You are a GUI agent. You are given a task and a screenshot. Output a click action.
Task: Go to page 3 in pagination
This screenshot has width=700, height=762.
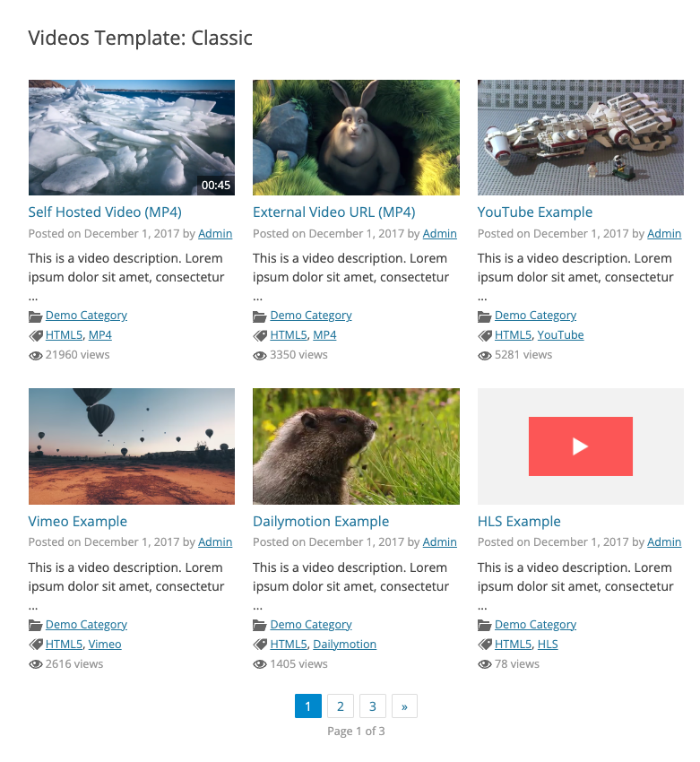[x=373, y=706]
